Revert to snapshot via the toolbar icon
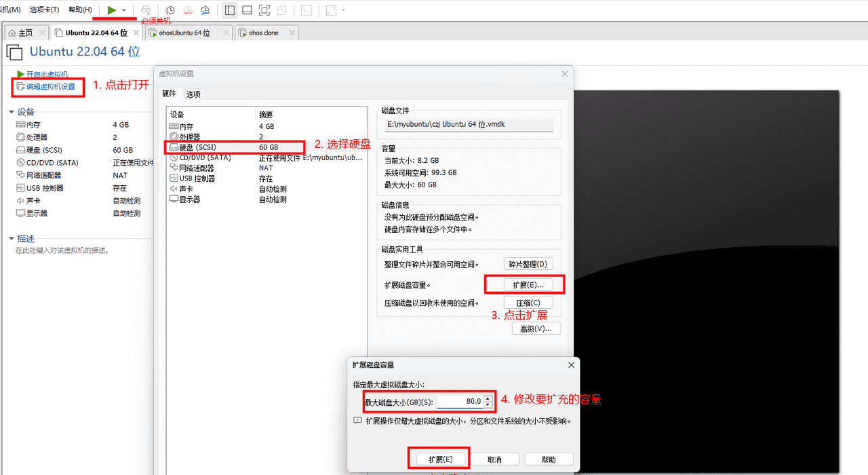This screenshot has height=475, width=868. [x=188, y=9]
